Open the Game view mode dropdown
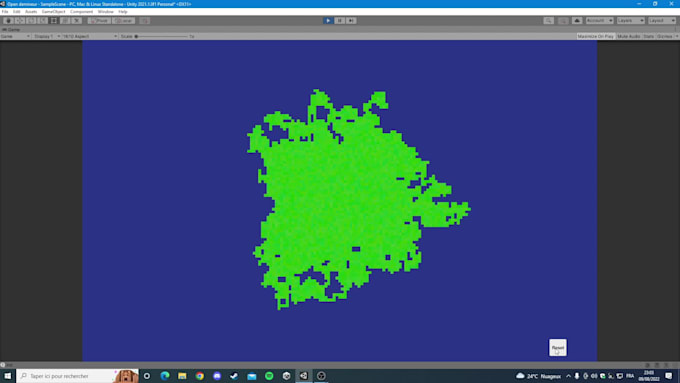Screen dimensions: 680x383 tap(15, 36)
